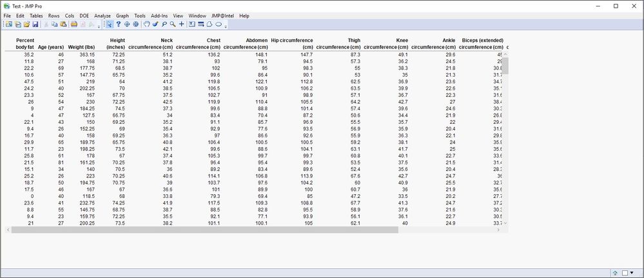Open the Cols menu

70,15
